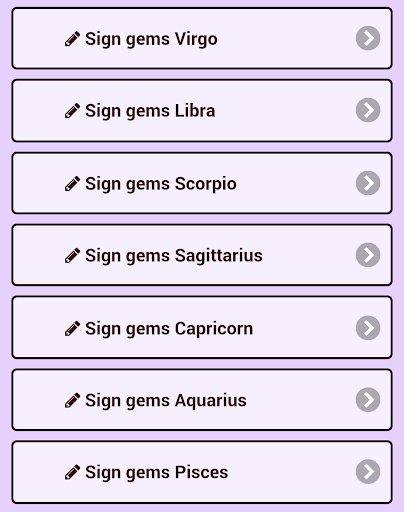Tap the chevron arrow on Sagittarius row
Image resolution: width=404 pixels, height=512 pixels.
tap(368, 255)
